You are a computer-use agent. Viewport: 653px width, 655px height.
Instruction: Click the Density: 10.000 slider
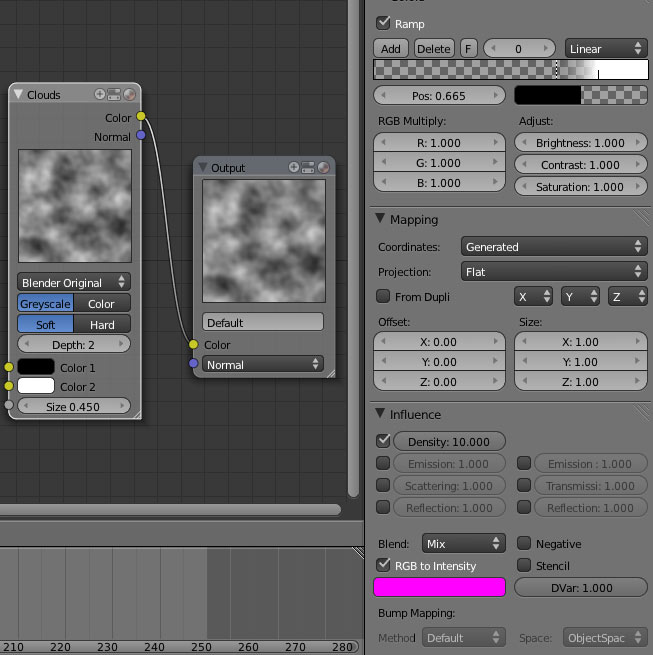(x=449, y=442)
